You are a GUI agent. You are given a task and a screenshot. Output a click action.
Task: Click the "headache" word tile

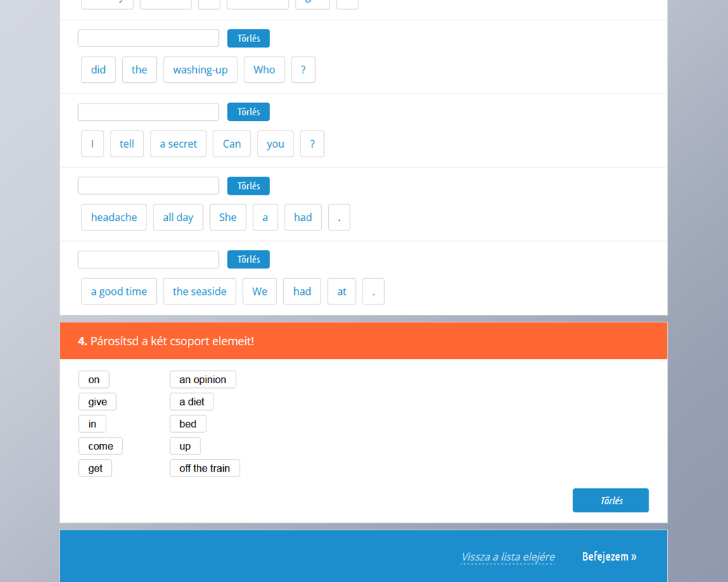[114, 217]
